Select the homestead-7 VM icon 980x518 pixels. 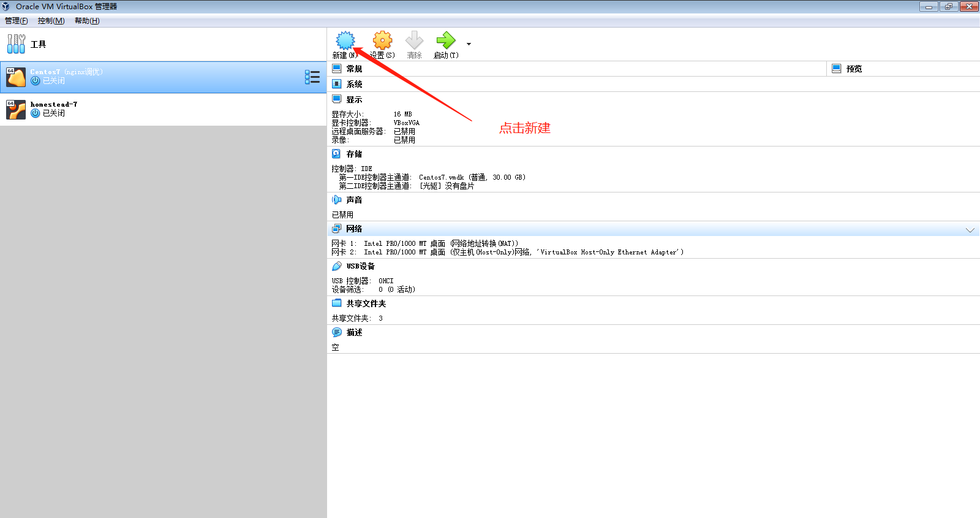16,110
